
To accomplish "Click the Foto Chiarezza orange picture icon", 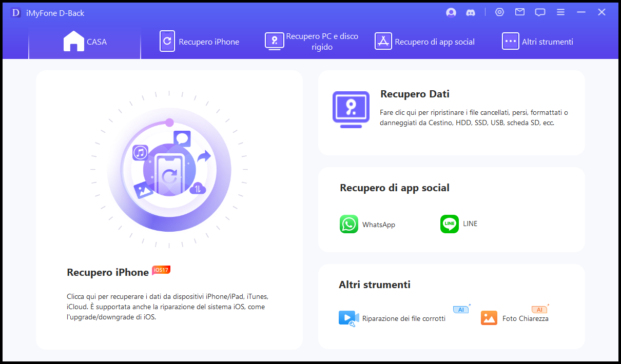I will pos(489,318).
